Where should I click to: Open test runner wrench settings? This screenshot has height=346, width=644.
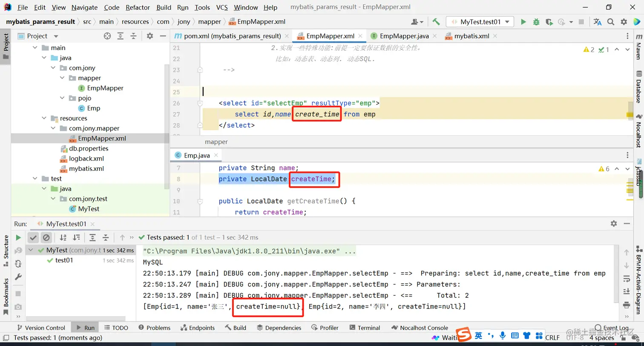pos(18,277)
